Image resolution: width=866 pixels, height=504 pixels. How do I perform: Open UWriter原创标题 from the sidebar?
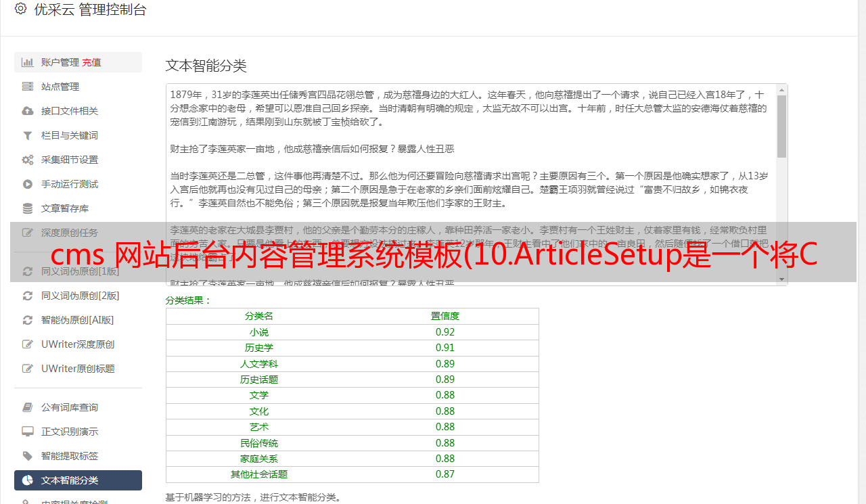(77, 369)
